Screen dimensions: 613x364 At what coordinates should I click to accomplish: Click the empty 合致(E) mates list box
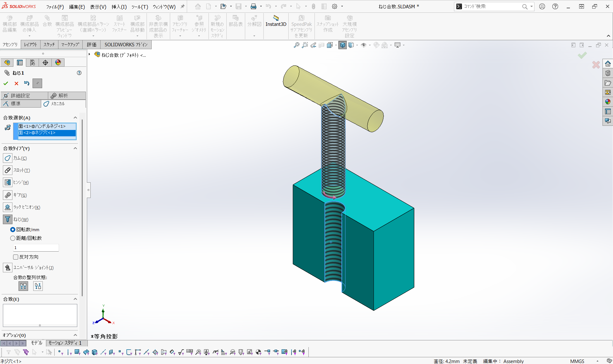pos(40,315)
